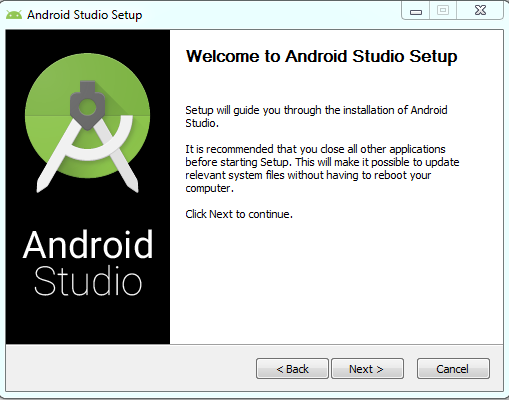Viewport: 509px width, 400px height.
Task: Click the "Click Next to continue." text
Action: 239,214
